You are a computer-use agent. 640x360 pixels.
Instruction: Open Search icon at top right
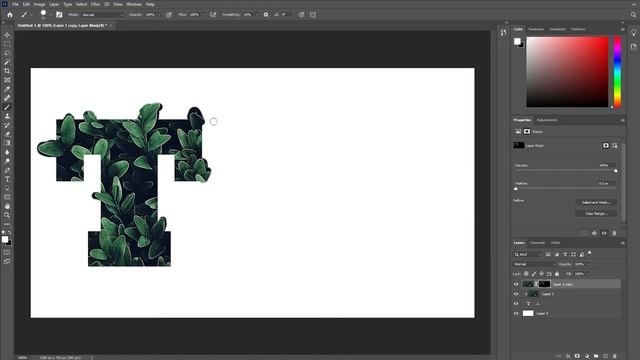click(633, 15)
